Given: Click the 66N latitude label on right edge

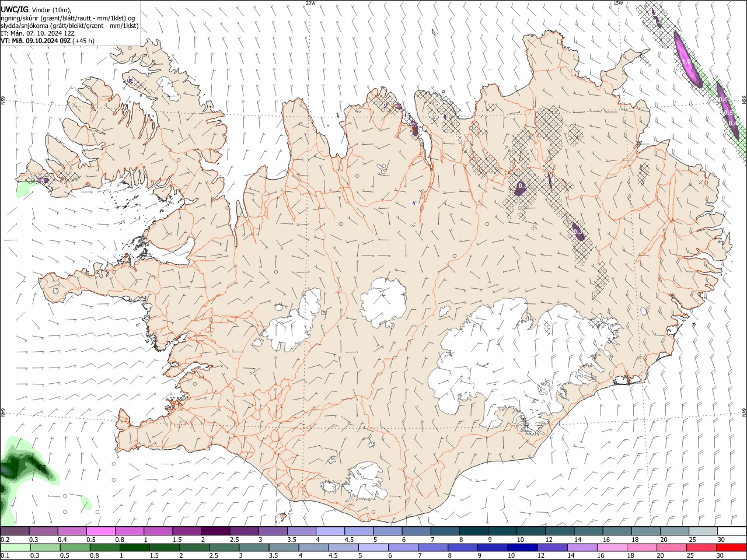Looking at the screenshot, I should point(744,100).
